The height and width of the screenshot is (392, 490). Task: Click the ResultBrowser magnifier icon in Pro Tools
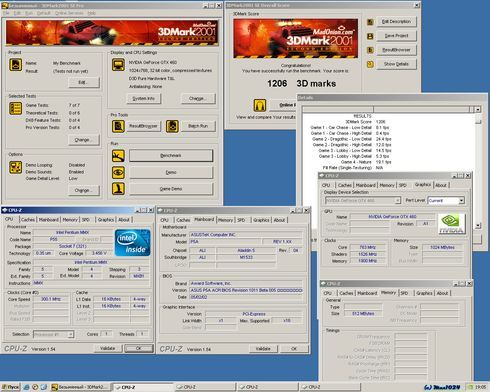pos(118,126)
